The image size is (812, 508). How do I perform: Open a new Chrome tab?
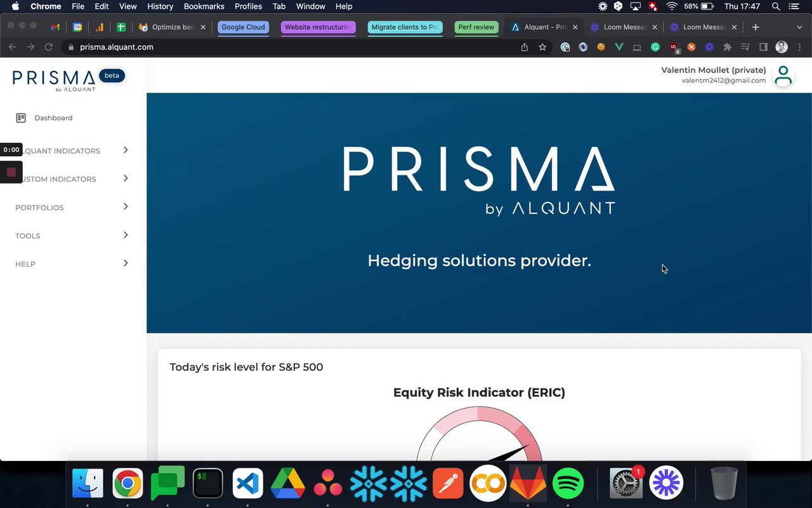[756, 27]
